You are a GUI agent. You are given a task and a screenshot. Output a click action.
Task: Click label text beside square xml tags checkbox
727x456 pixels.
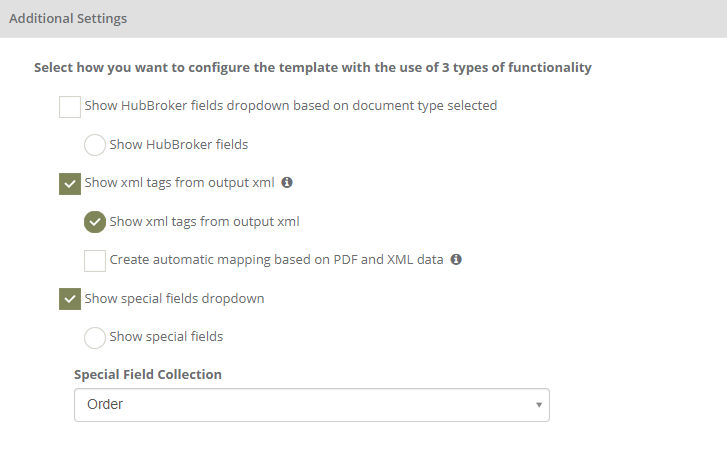click(x=179, y=183)
